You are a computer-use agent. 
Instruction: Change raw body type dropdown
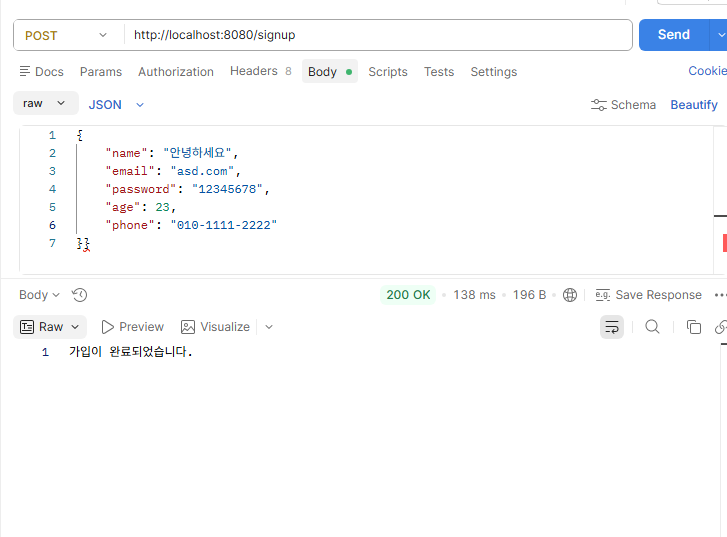point(45,103)
